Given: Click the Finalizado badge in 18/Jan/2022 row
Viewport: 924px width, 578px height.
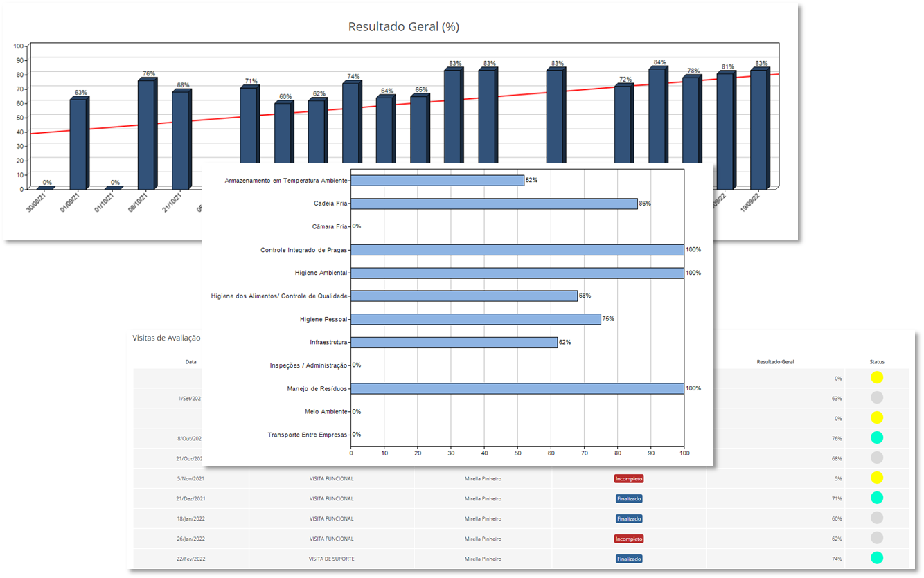Looking at the screenshot, I should (x=629, y=518).
